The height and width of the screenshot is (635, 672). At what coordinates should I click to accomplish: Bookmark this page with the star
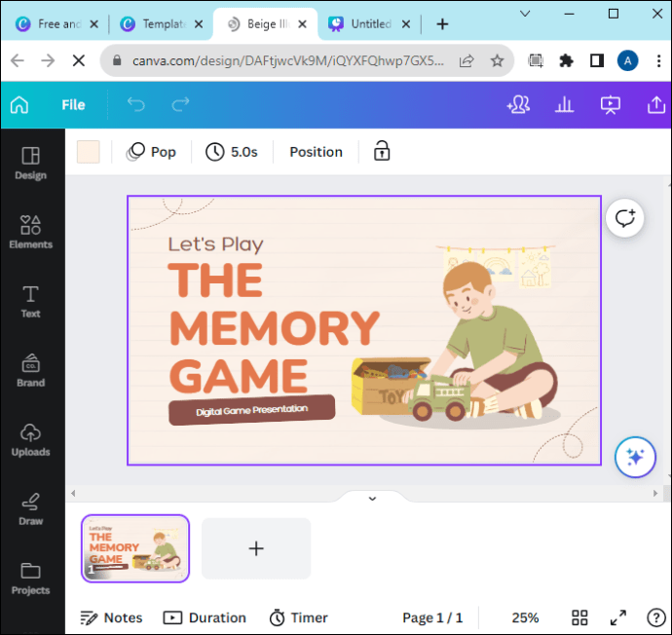click(497, 60)
